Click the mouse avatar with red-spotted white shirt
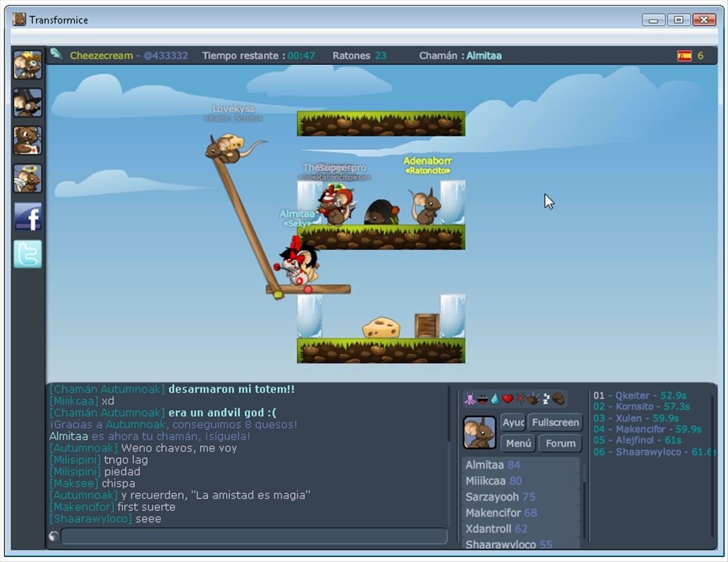The width and height of the screenshot is (728, 562). (x=28, y=140)
